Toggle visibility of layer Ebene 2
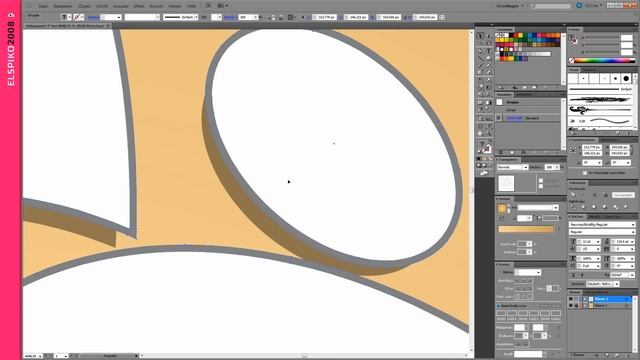This screenshot has height=360, width=640. pos(571,299)
